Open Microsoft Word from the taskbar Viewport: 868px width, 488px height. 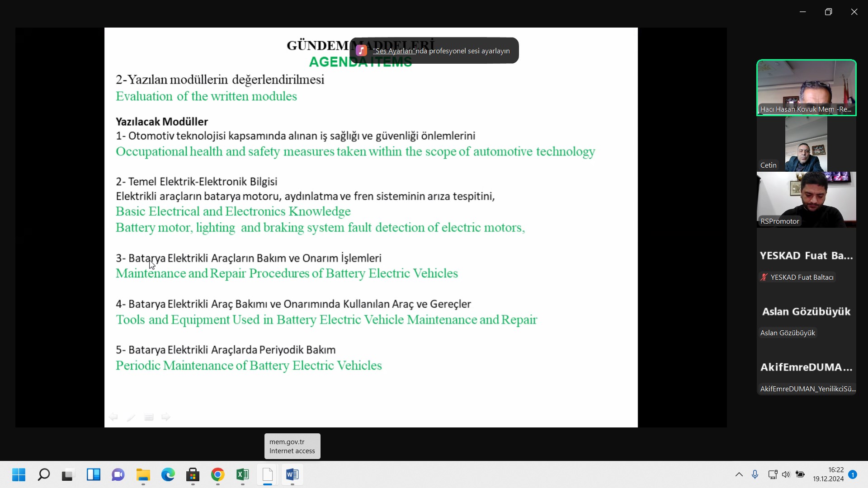click(x=292, y=474)
